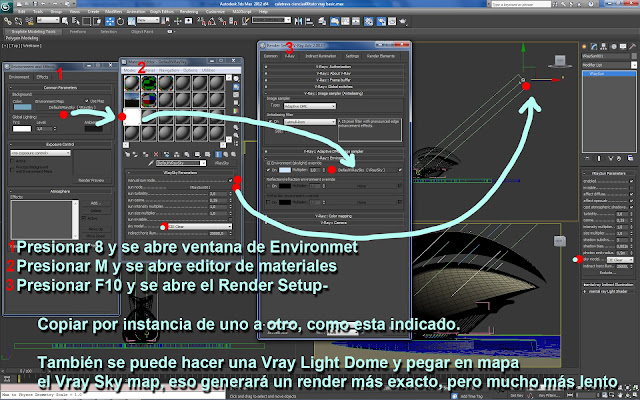The image size is (640, 400).
Task: Toggle the Use Map checkbox
Action: tap(87, 101)
